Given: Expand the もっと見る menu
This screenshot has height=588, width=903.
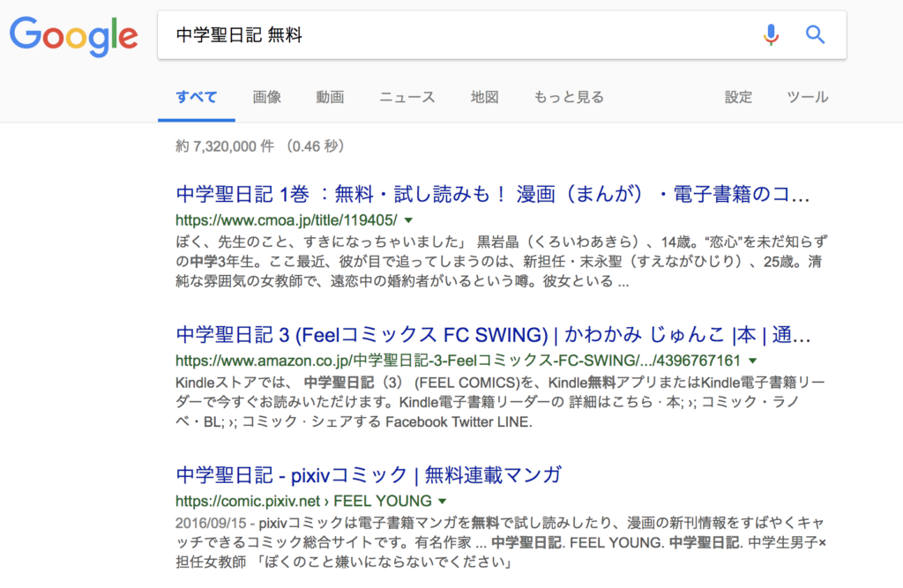Looking at the screenshot, I should pyautogui.click(x=569, y=97).
